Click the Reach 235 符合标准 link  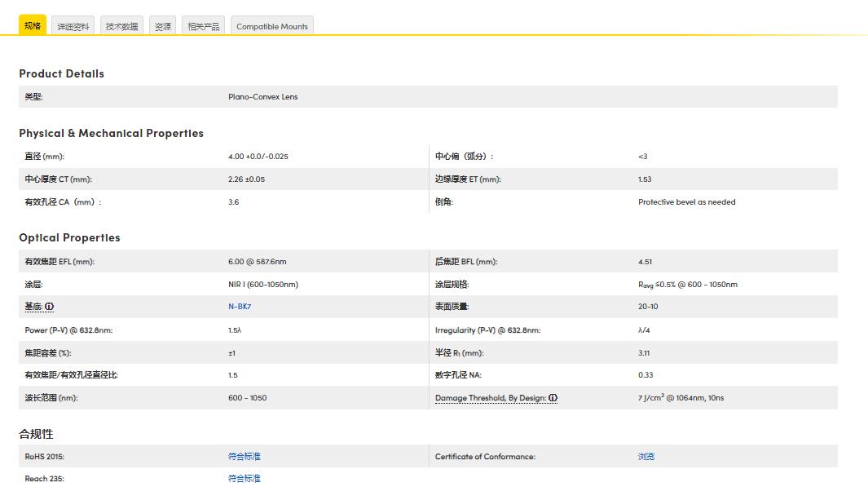pos(245,479)
